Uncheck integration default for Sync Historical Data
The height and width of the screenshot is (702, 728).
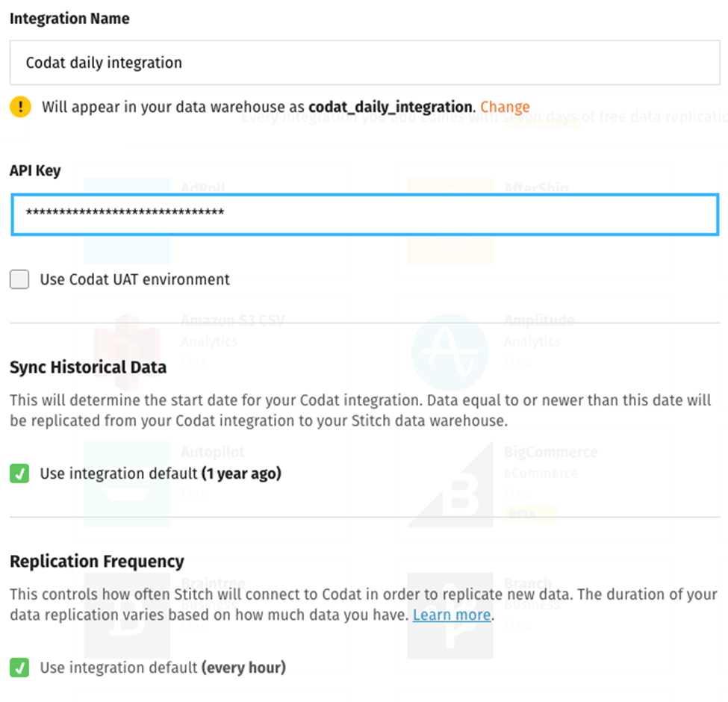pos(19,471)
